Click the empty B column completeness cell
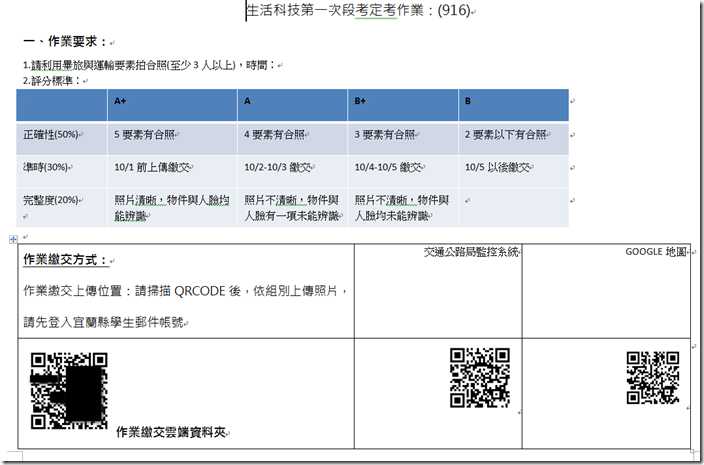 (x=514, y=207)
